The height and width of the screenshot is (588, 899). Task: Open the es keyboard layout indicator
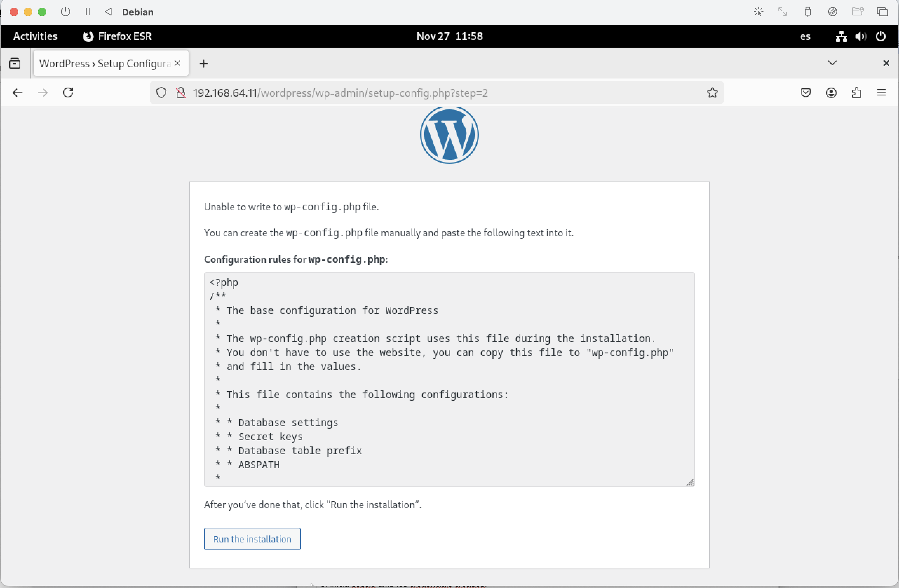[x=805, y=36]
